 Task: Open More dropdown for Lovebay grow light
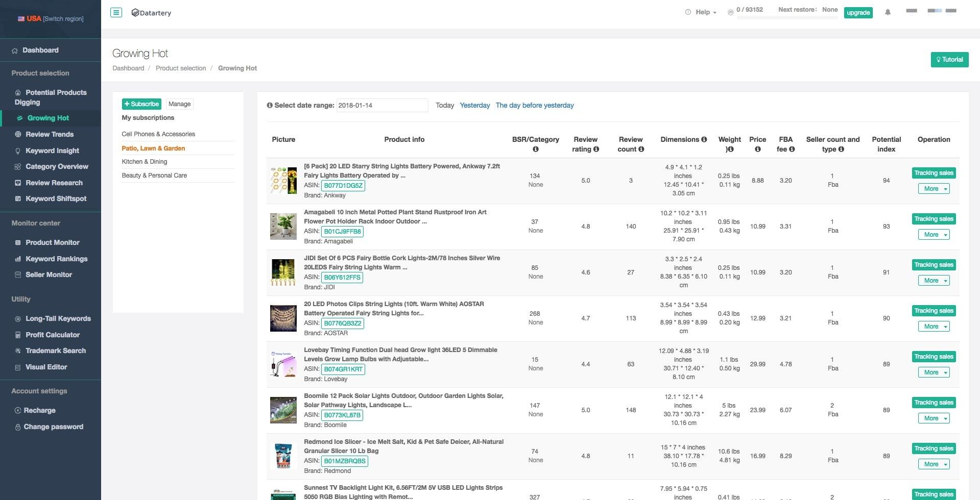coord(934,372)
